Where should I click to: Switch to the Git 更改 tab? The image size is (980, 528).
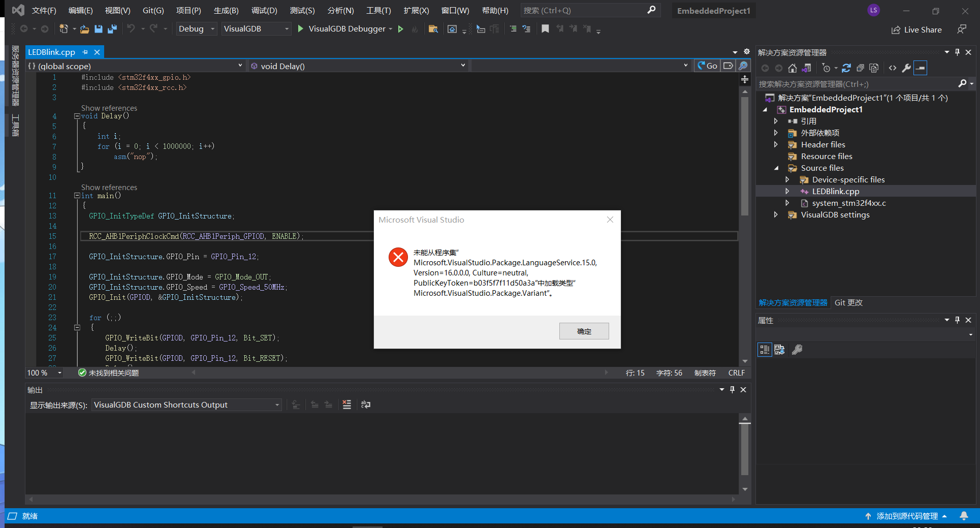pos(848,302)
